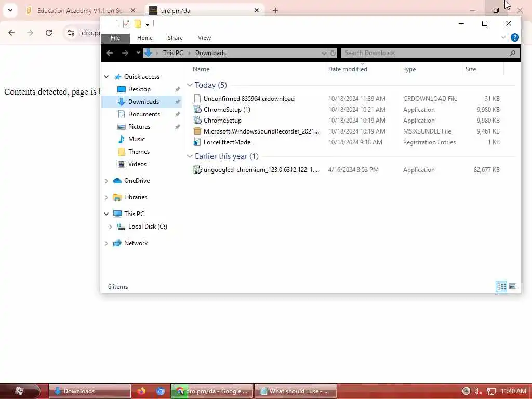Refresh the Downloads folder view

click(333, 54)
